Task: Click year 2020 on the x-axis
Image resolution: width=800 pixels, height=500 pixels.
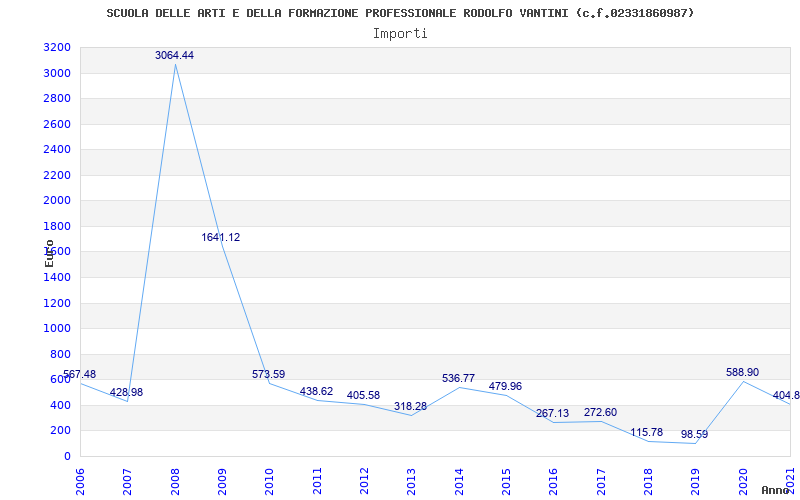Action: pyautogui.click(x=743, y=481)
